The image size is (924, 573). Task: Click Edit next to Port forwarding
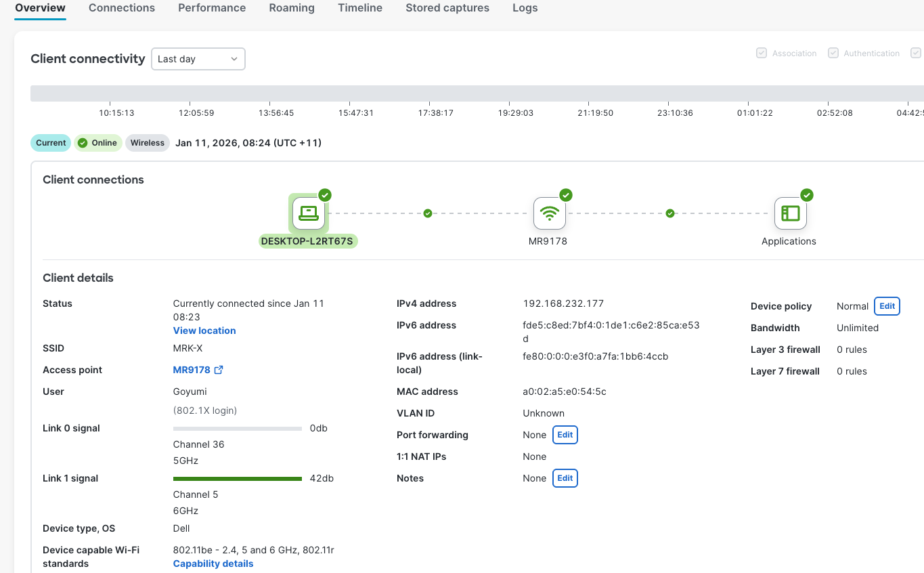tap(565, 435)
